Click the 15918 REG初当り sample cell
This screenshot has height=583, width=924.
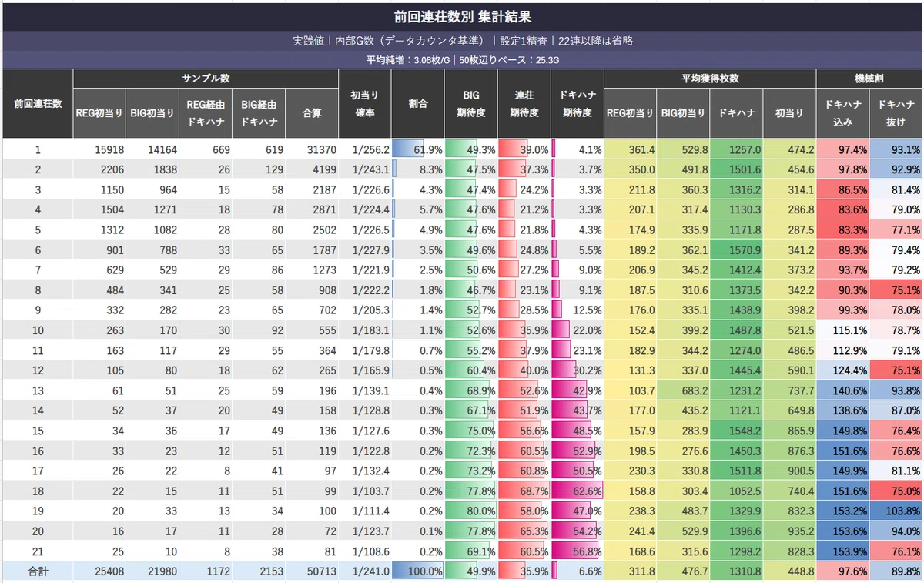[x=100, y=149]
